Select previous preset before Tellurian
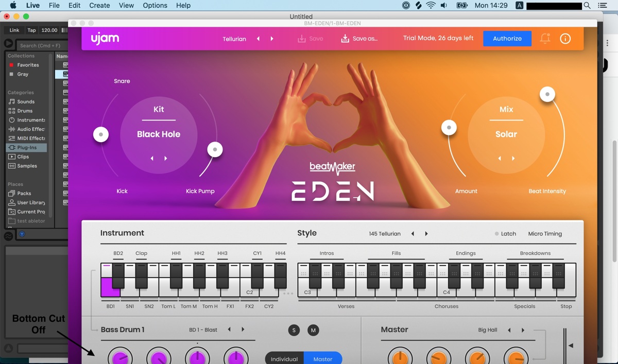This screenshot has width=618, height=364. (258, 39)
